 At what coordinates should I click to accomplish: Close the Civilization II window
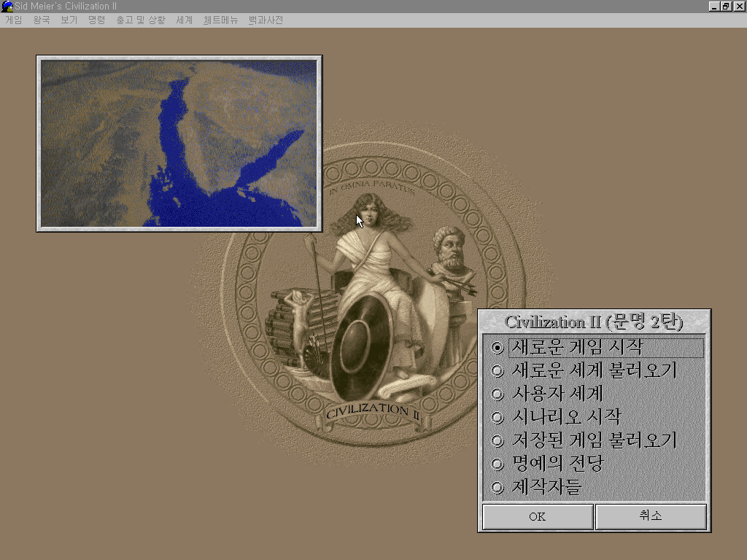tap(740, 6)
